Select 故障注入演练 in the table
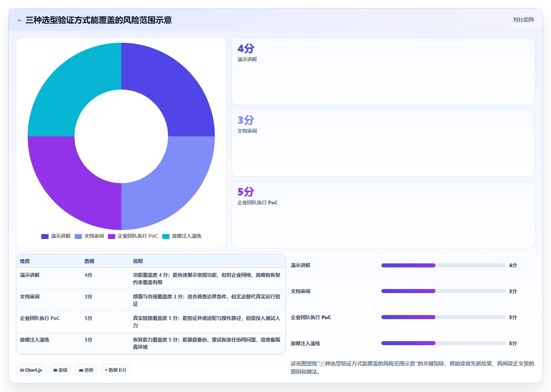 pos(35,340)
